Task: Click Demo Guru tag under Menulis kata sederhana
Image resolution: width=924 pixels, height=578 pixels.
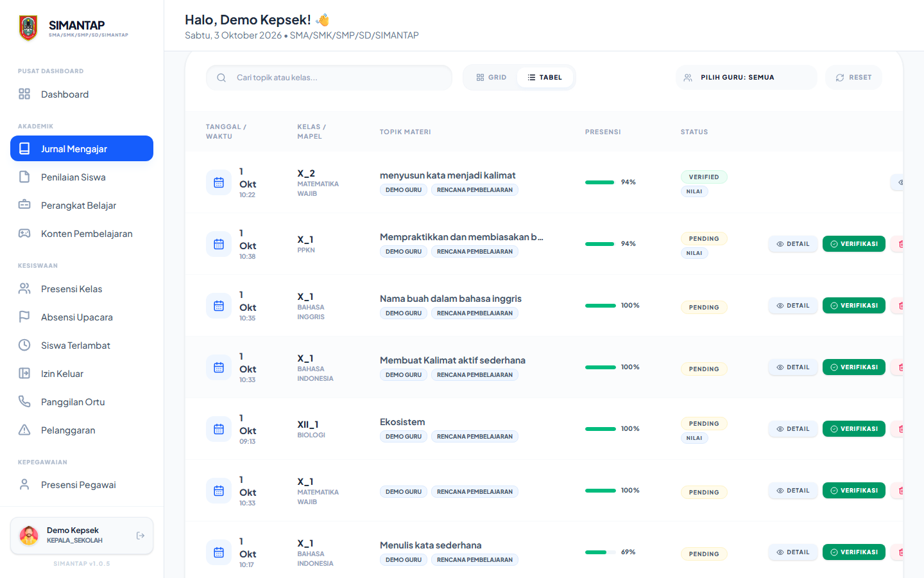Action: pos(404,560)
